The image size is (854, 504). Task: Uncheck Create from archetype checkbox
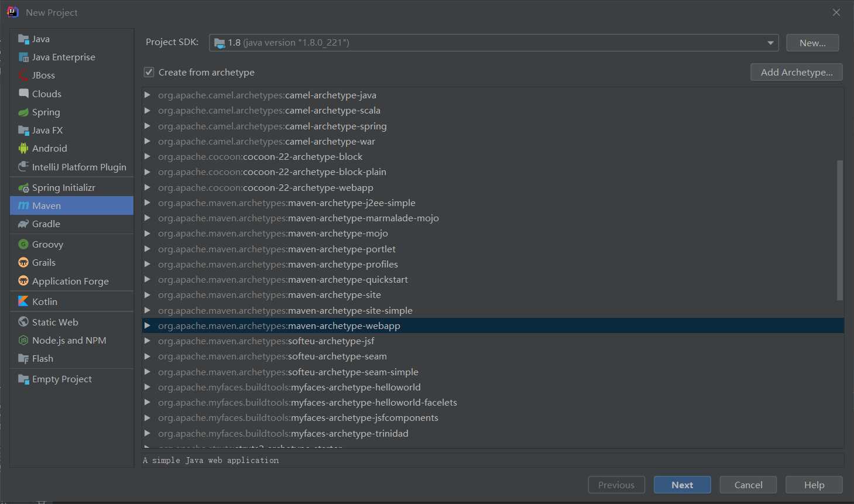tap(149, 72)
